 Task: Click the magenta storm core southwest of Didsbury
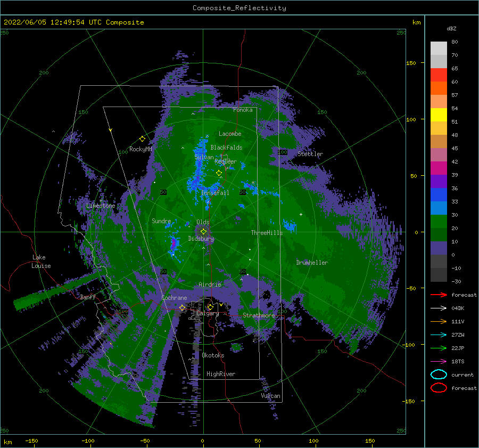[174, 243]
